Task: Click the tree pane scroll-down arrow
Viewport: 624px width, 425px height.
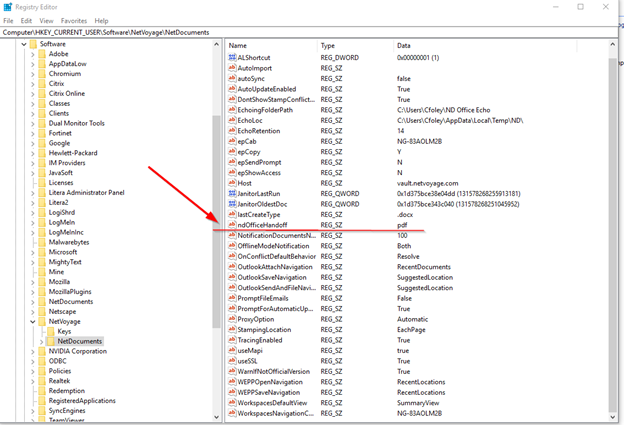Action: coord(216,417)
